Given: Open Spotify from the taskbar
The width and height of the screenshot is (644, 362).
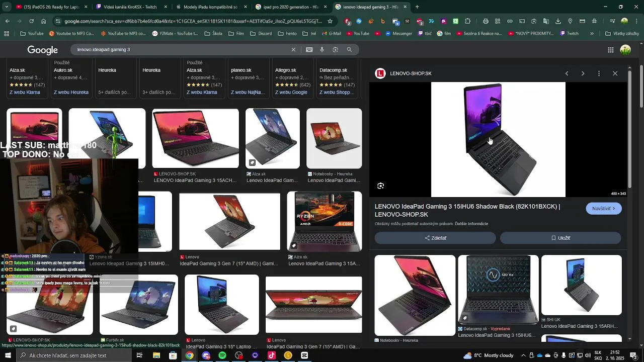Looking at the screenshot, I should point(222,355).
